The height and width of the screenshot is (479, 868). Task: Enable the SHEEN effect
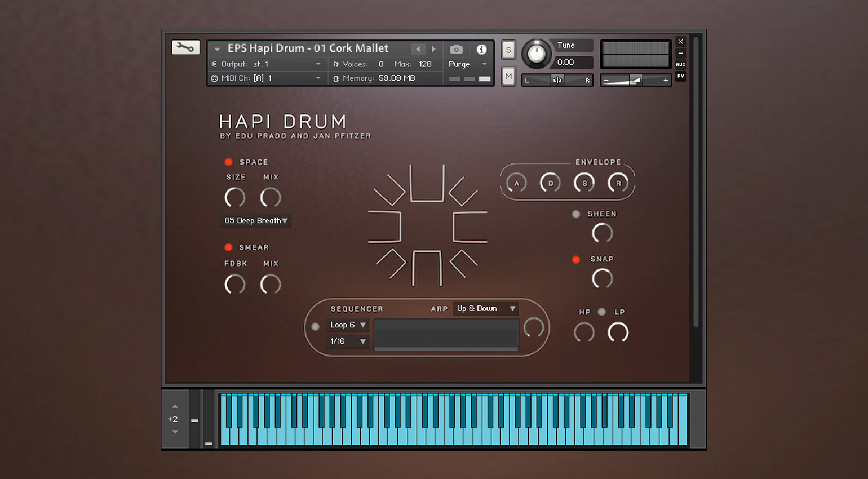575,214
